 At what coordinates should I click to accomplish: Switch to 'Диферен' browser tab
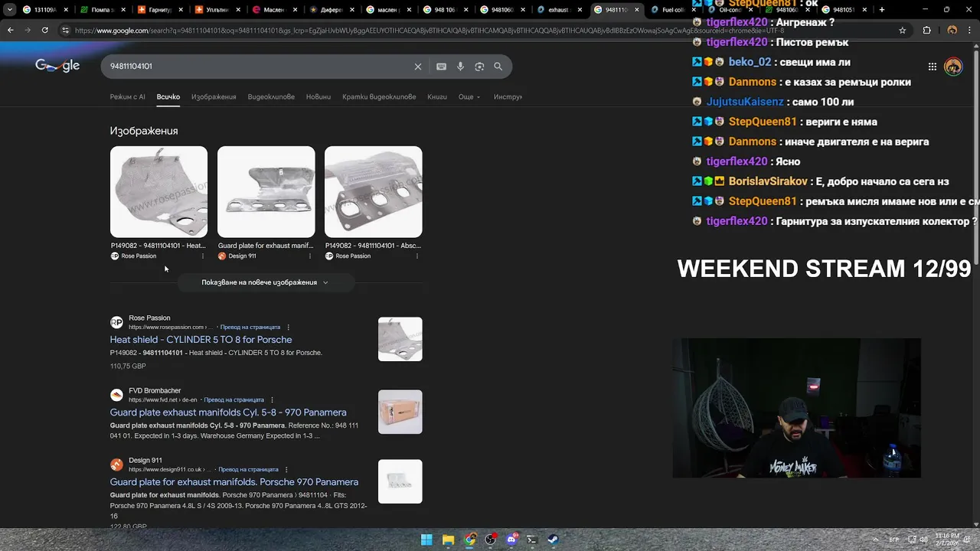[331, 10]
